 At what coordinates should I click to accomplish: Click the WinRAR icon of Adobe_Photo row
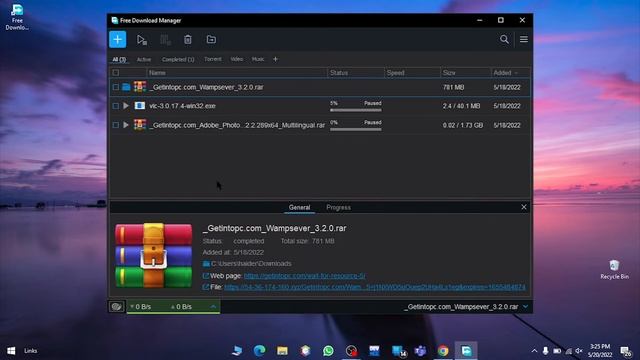[140, 124]
